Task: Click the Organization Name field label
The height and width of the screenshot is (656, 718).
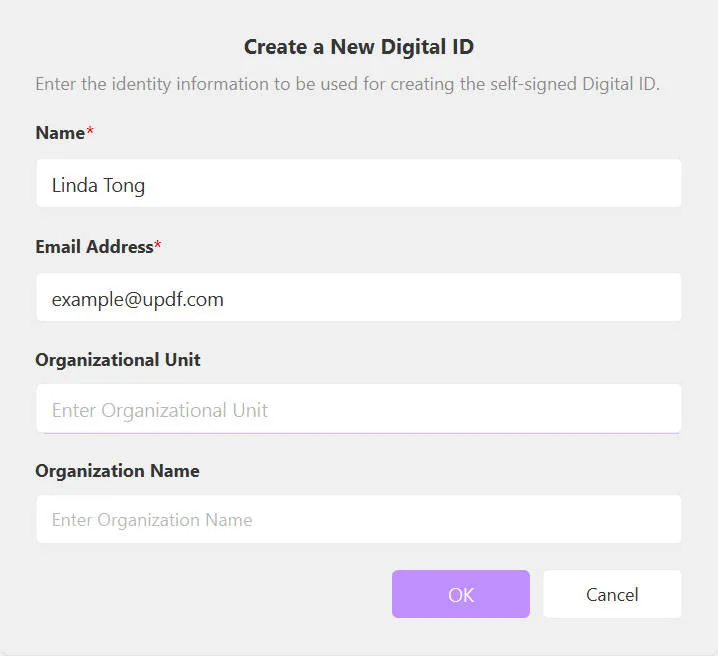Action: pos(117,471)
